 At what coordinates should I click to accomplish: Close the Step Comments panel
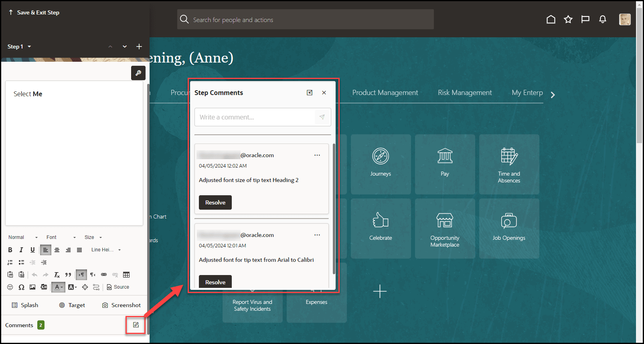[324, 93]
